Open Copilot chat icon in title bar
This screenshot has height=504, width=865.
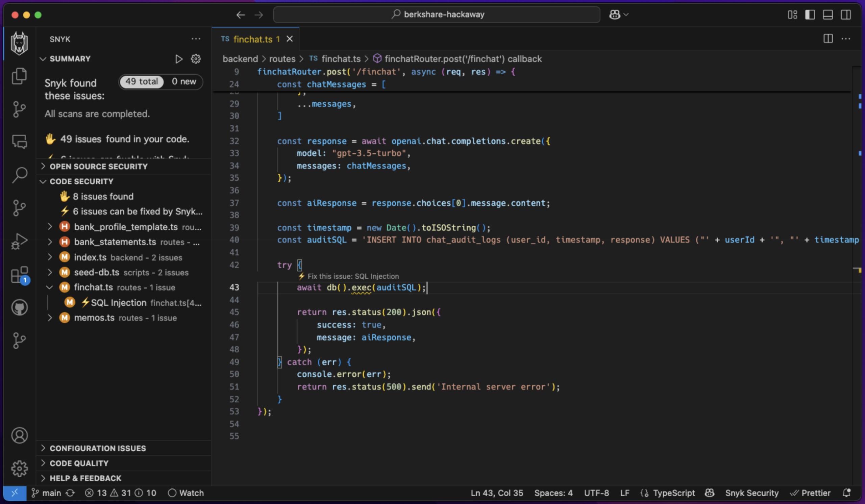click(x=614, y=15)
